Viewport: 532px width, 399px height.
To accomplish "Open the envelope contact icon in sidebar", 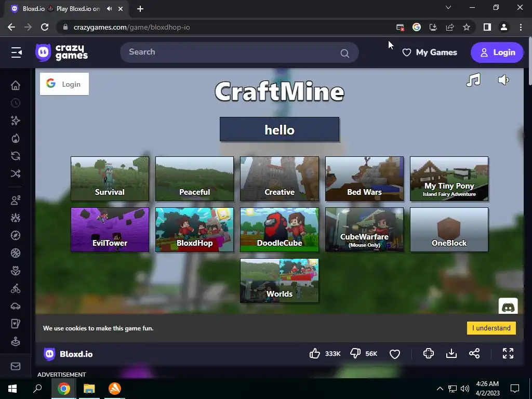I will tap(16, 366).
